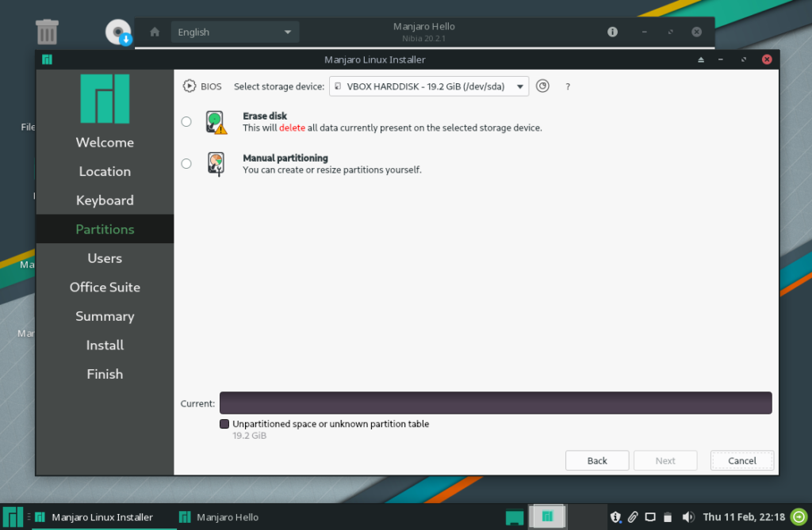Open the English language dropdown
Viewport: 812px width, 530px height.
click(235, 32)
